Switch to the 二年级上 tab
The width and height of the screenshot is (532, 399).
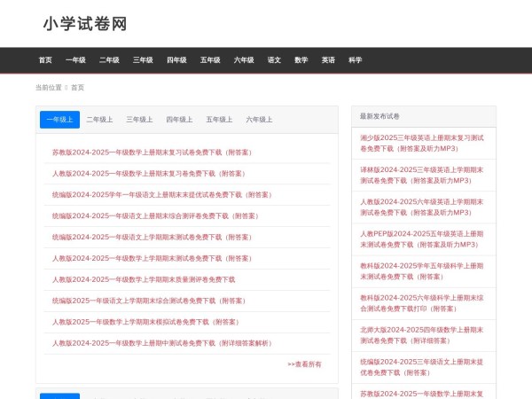click(x=99, y=120)
